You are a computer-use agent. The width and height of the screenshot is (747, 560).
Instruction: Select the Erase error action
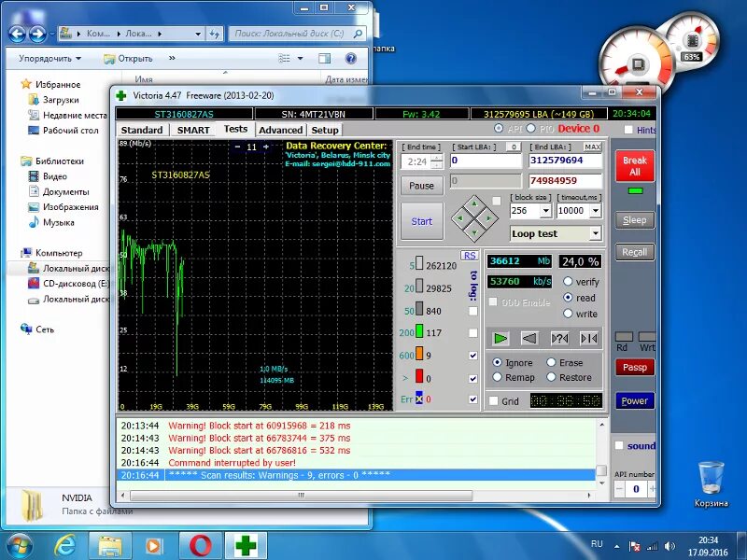[x=551, y=362]
